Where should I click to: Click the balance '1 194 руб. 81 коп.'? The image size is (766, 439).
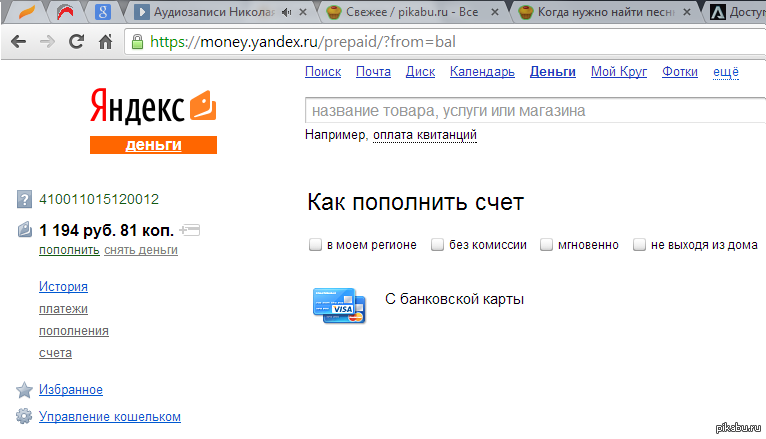(x=106, y=230)
